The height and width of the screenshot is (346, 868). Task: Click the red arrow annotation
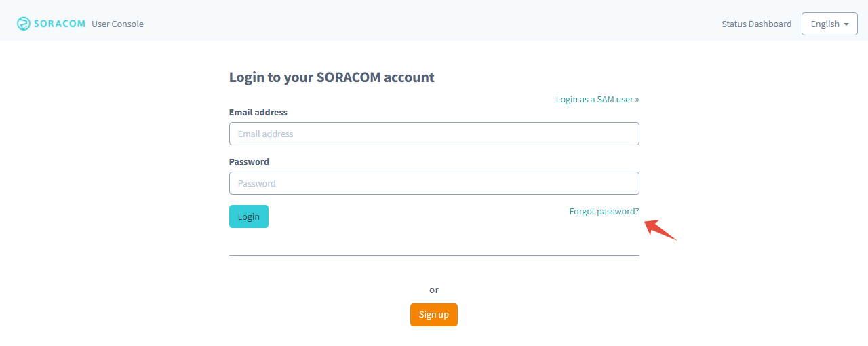coord(660,229)
